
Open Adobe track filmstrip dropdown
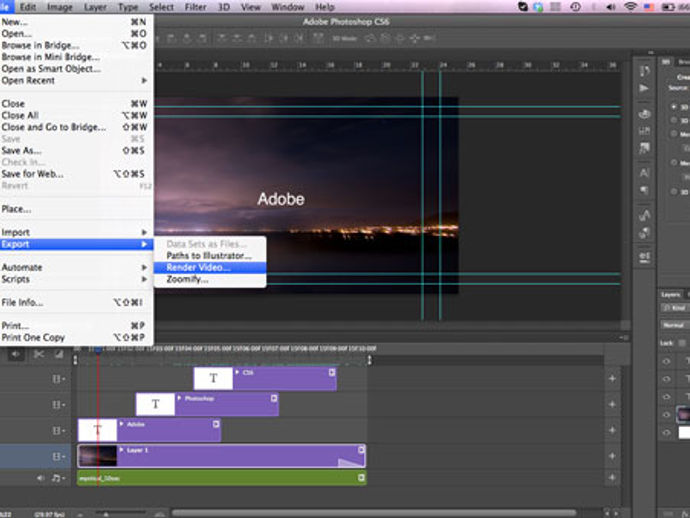coord(58,430)
